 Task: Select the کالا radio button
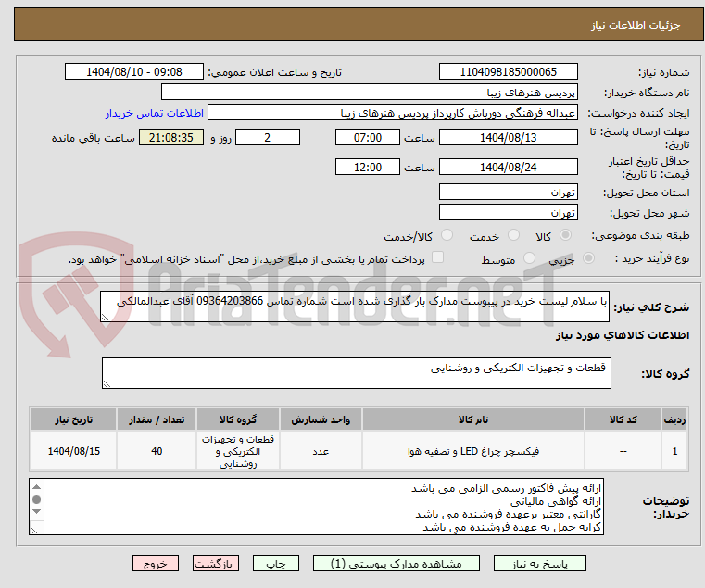566,235
